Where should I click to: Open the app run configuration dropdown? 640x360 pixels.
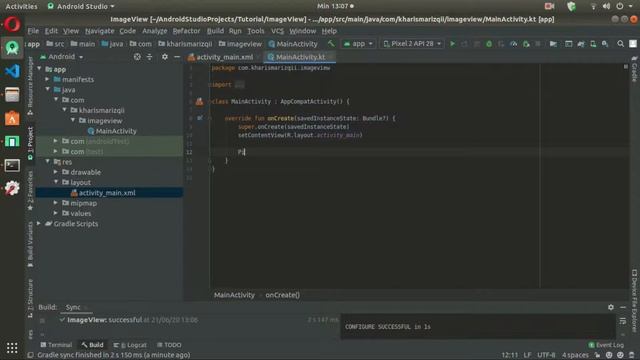358,43
